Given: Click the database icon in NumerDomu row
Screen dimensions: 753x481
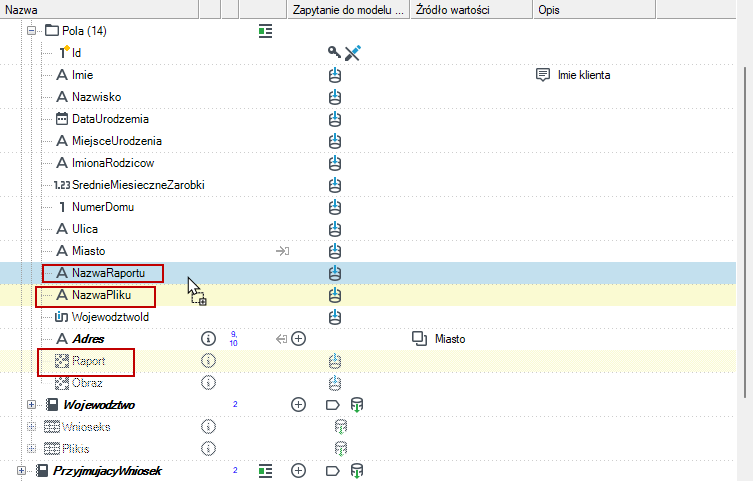Looking at the screenshot, I should click(x=335, y=207).
